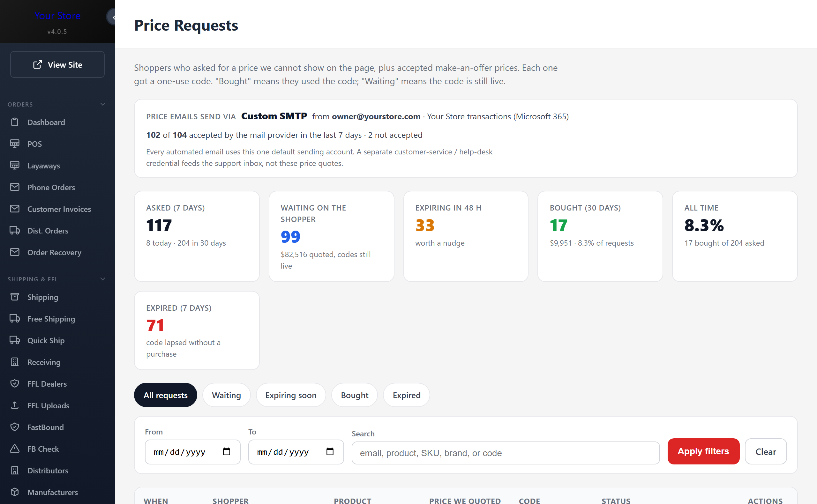Click the Customer Invoices envelope icon
Image resolution: width=817 pixels, height=504 pixels.
coord(15,209)
